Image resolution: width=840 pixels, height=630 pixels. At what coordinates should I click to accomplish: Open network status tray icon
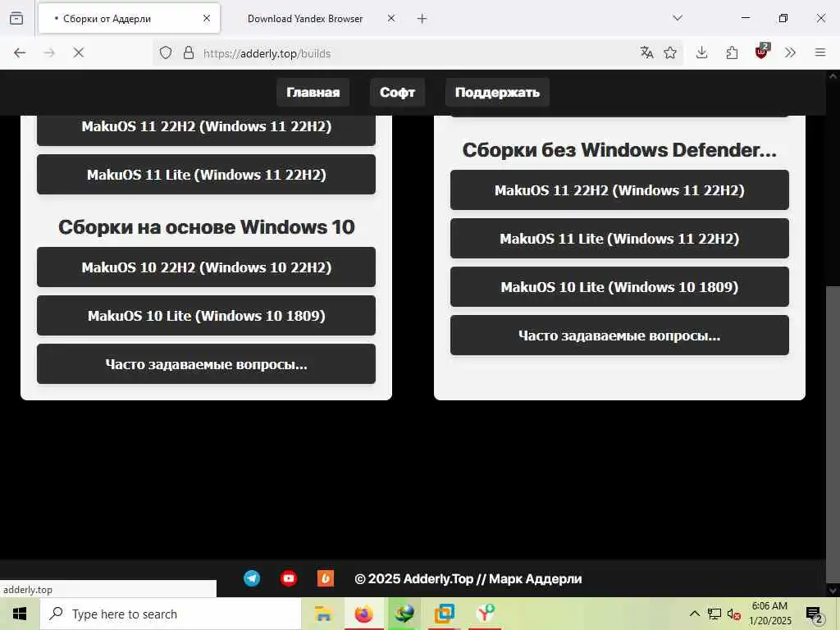[714, 614]
